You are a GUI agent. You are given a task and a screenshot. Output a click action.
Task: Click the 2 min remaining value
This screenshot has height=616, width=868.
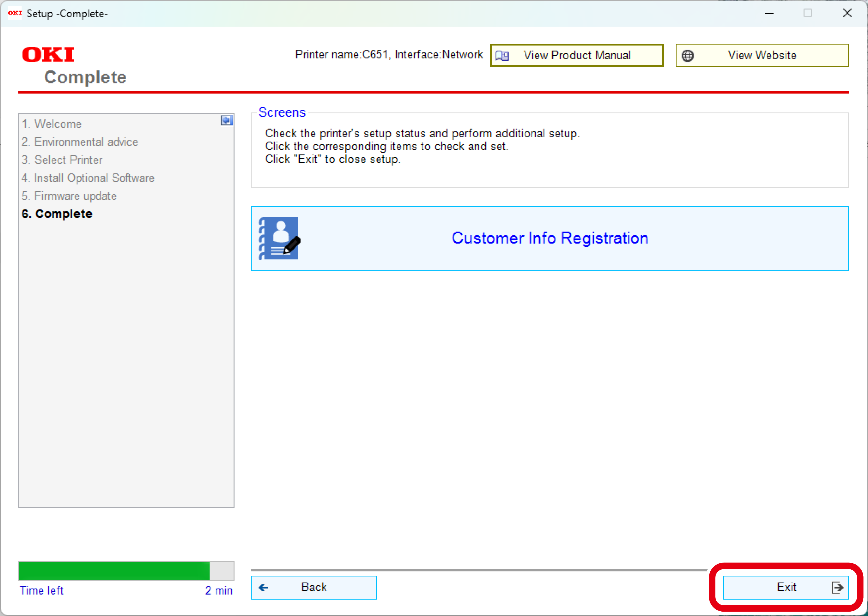coord(219,590)
